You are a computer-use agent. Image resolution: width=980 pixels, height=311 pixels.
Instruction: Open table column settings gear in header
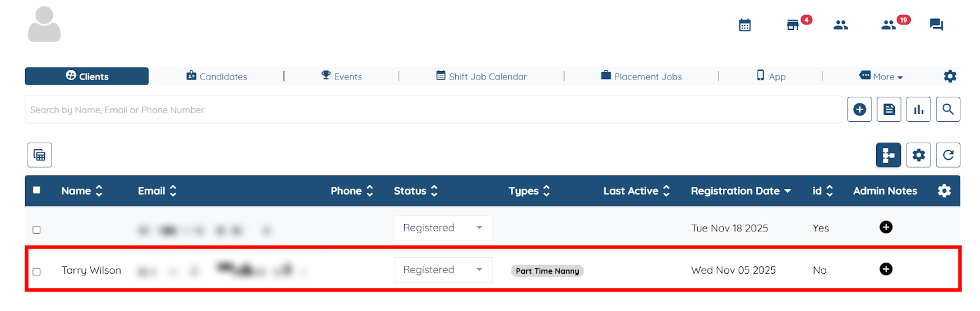(944, 191)
